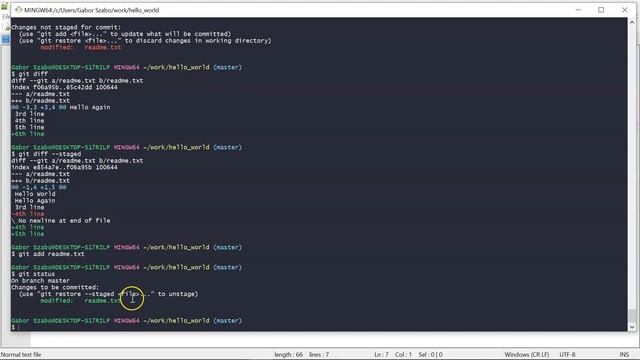Click the terminal scrollbar thumb
640x360 pixels.
coord(632,315)
